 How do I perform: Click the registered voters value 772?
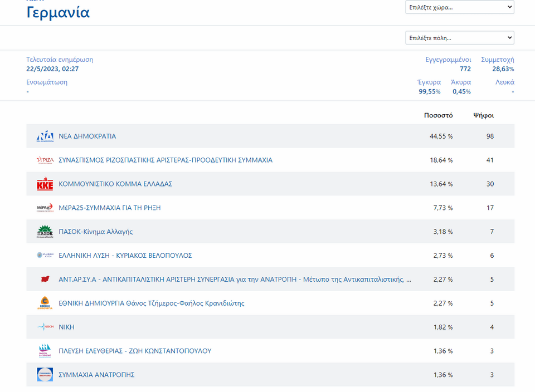pos(465,69)
